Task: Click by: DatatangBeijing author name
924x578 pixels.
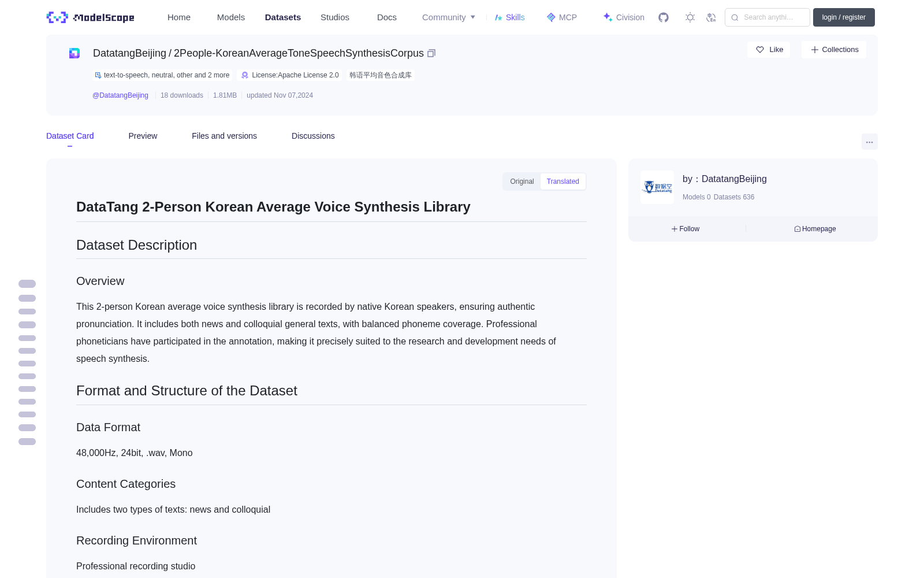Action: pos(725,179)
